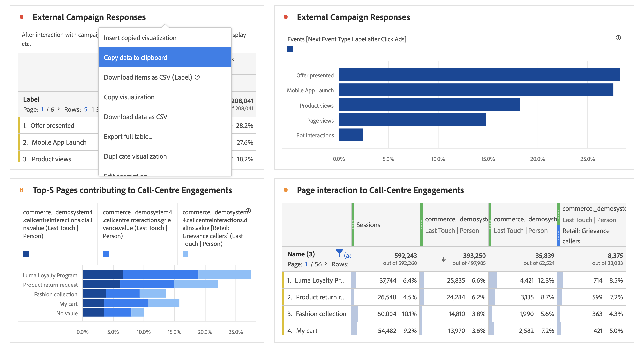
Task: Click help icon beside Download items as CSV
Action: tap(197, 77)
